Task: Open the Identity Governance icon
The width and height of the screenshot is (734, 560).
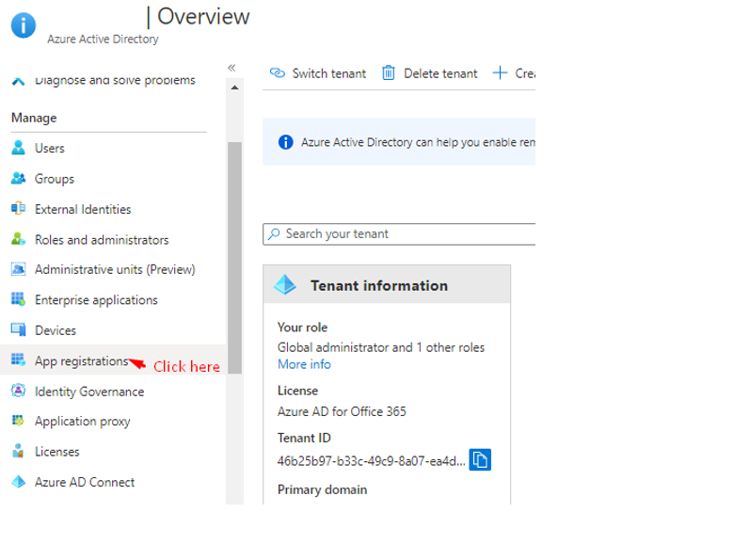Action: [x=18, y=392]
